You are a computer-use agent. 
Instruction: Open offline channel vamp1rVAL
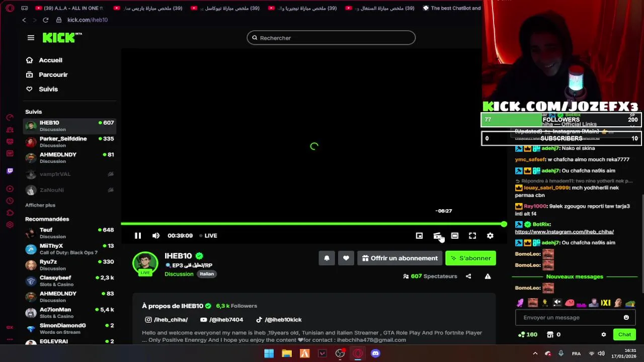[70, 174]
